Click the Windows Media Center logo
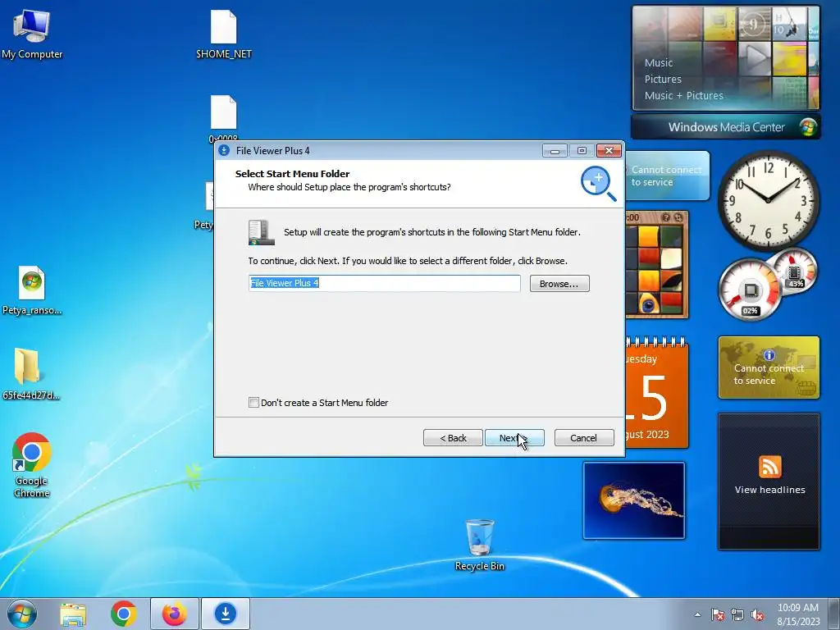Image resolution: width=840 pixels, height=630 pixels. pos(808,127)
